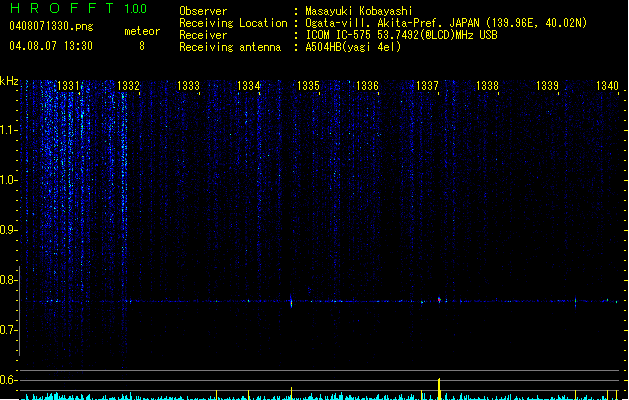The image size is (629, 400).
Task: Click the Receiving antenna label
Action: pyautogui.click(x=230, y=47)
